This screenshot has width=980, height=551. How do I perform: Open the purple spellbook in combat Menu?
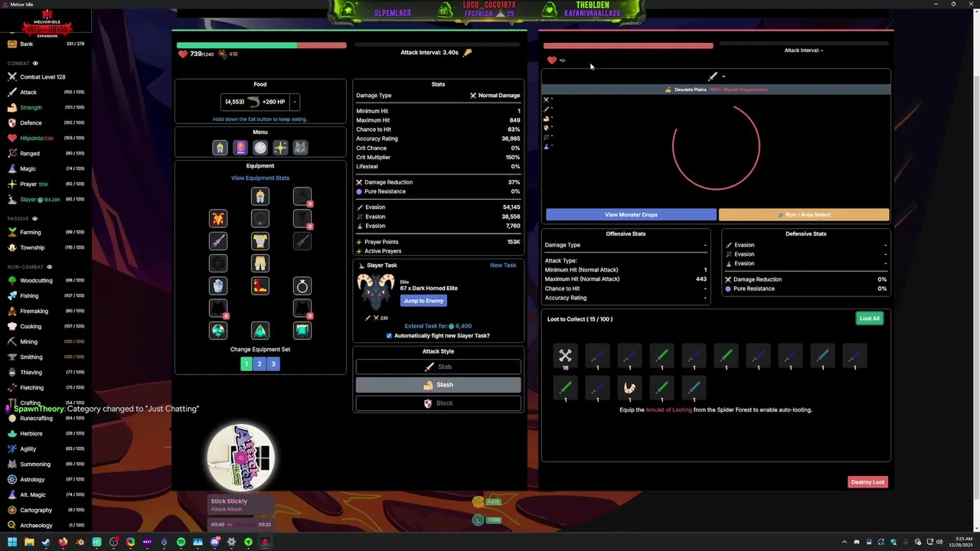point(240,148)
